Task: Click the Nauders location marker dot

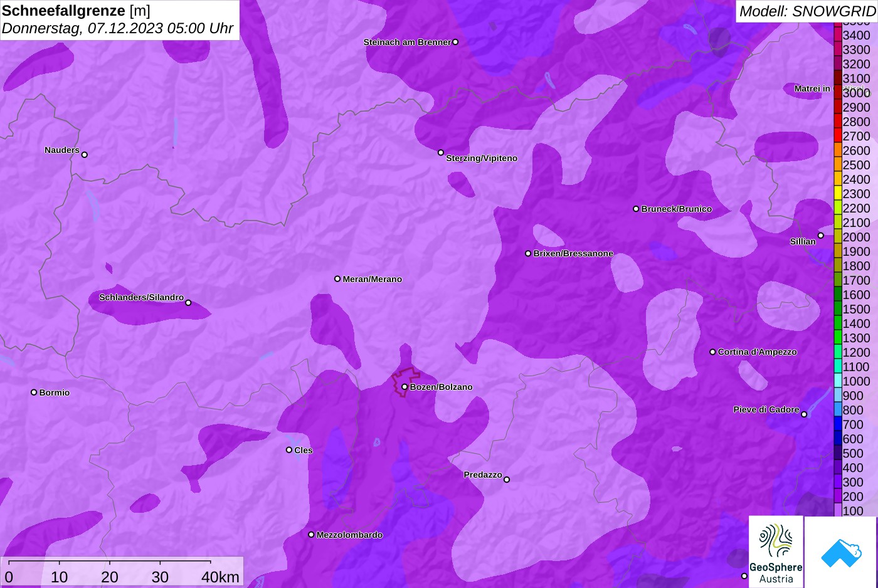Action: click(x=85, y=155)
